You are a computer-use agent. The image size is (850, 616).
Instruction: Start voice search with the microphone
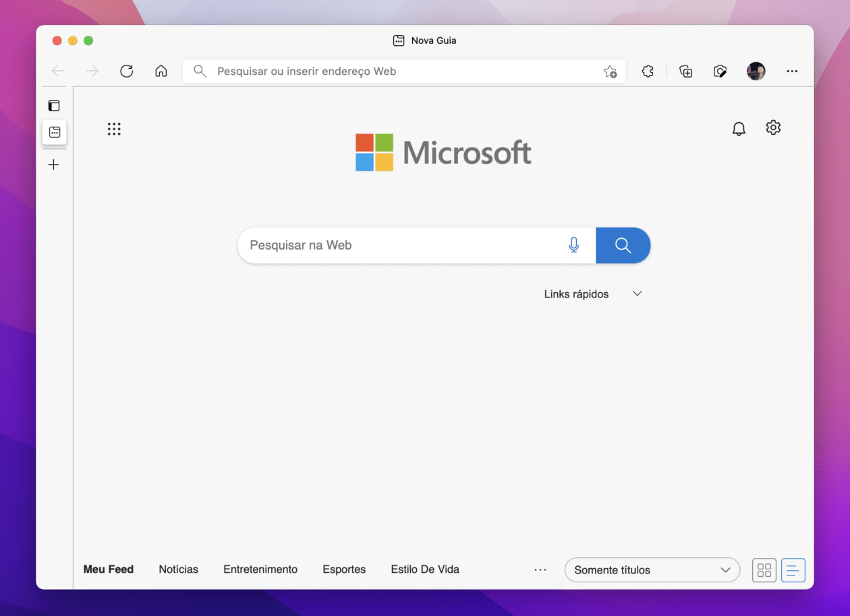(573, 245)
